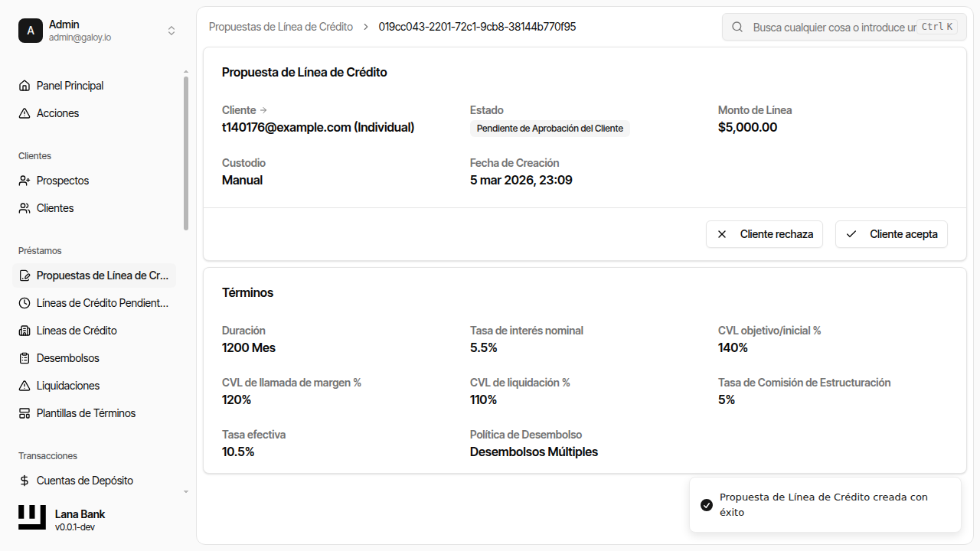Click the Panel Principal home icon

[24, 86]
